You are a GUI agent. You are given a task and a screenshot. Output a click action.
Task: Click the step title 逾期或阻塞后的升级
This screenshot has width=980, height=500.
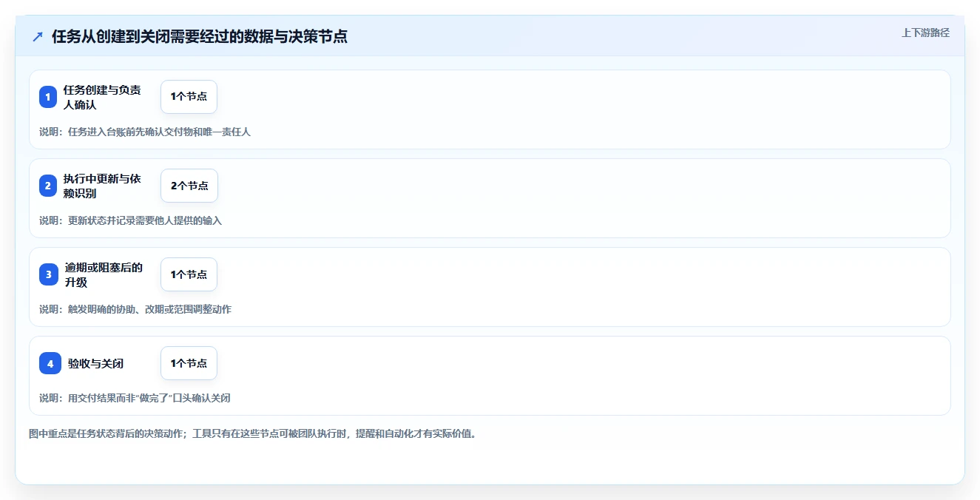coord(104,274)
